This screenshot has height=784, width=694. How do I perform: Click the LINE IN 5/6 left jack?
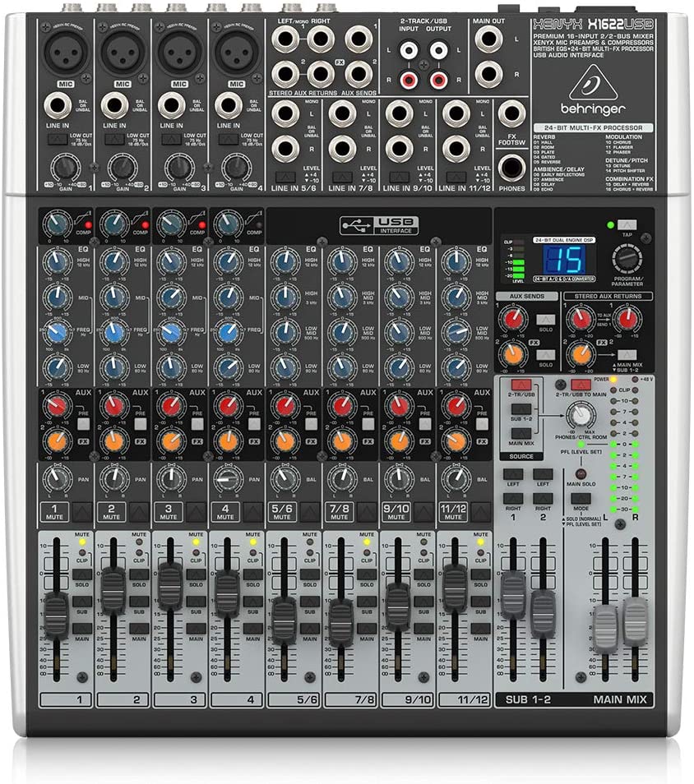coord(285,113)
